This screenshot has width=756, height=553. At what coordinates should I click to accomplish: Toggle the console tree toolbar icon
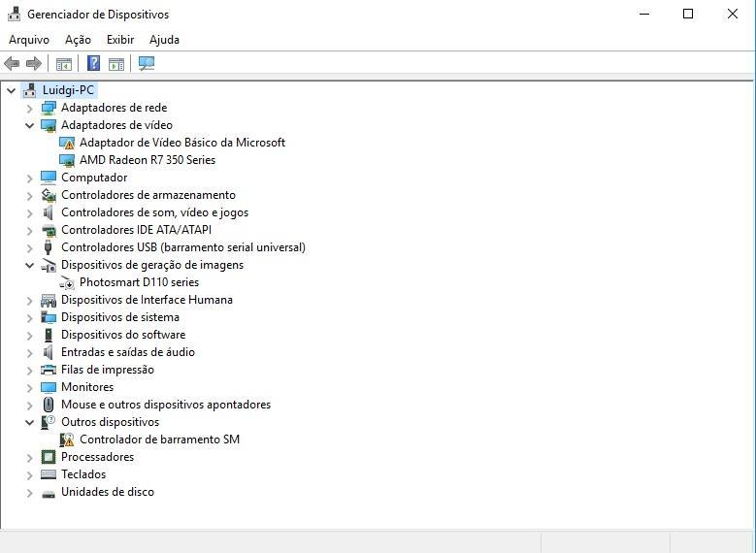64,63
